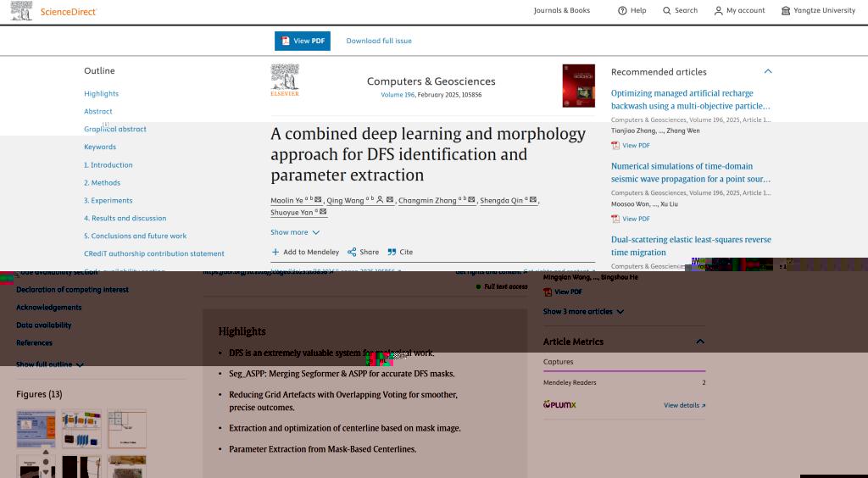Open My account user icon
Viewport: 868px width, 478px height.
click(718, 11)
